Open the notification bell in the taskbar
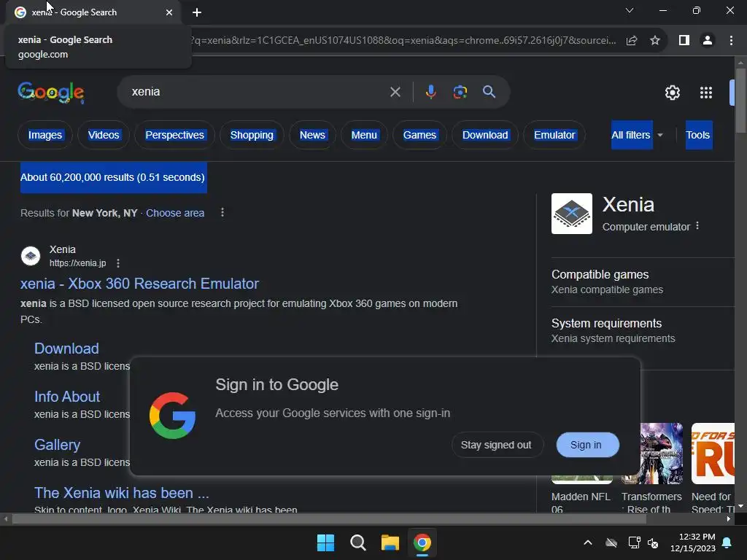 pos(727,542)
